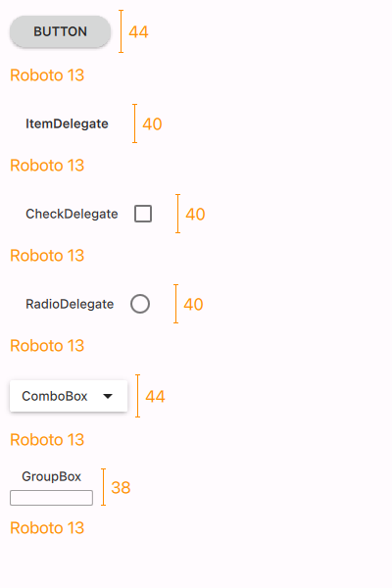
Task: Click the gray rounded BUTTON
Action: [x=60, y=31]
